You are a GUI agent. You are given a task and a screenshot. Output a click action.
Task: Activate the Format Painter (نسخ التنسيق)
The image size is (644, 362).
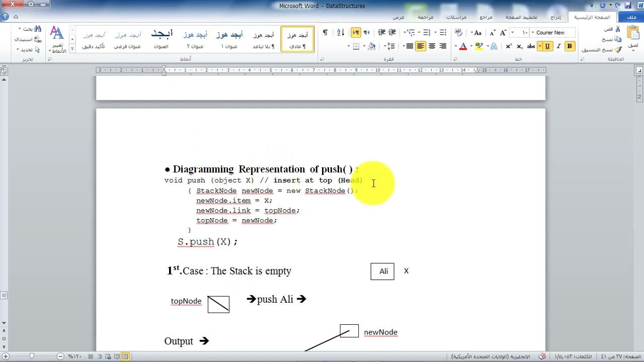click(602, 50)
